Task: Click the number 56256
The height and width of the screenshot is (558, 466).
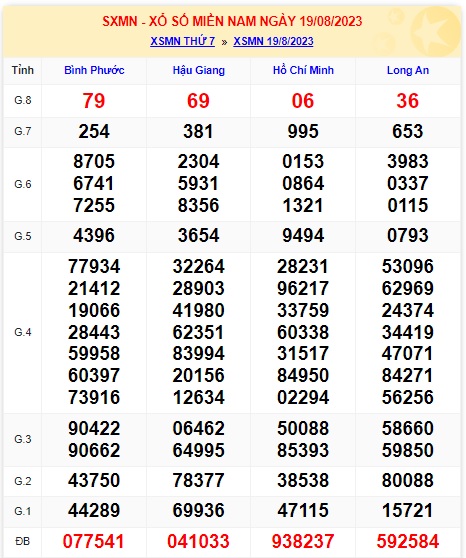Action: click(408, 398)
